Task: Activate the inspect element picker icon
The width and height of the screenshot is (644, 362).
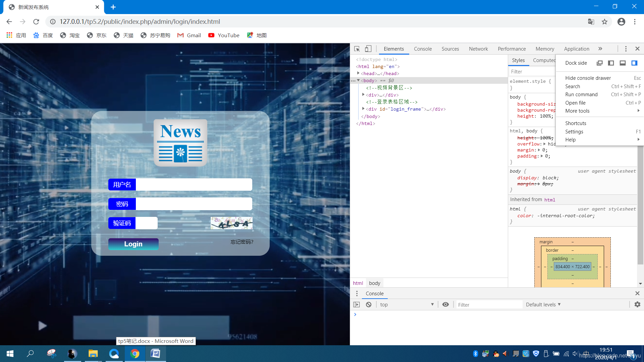Action: click(x=357, y=49)
